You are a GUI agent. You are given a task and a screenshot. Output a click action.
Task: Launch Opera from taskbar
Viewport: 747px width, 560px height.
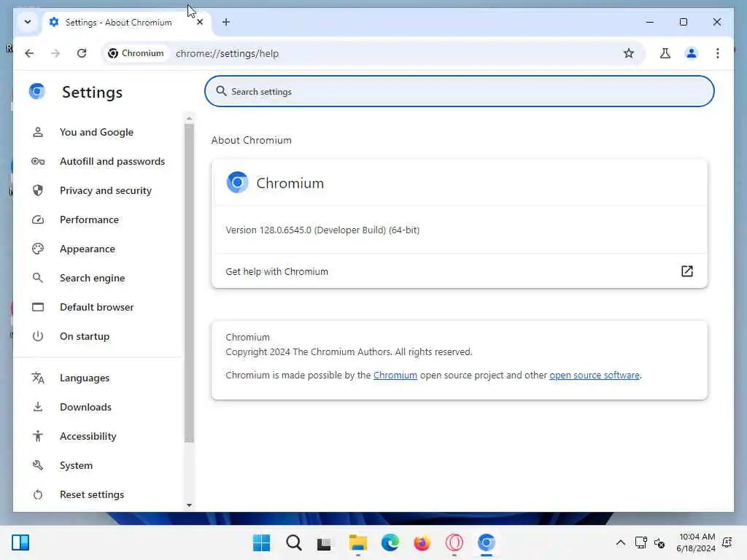454,542
